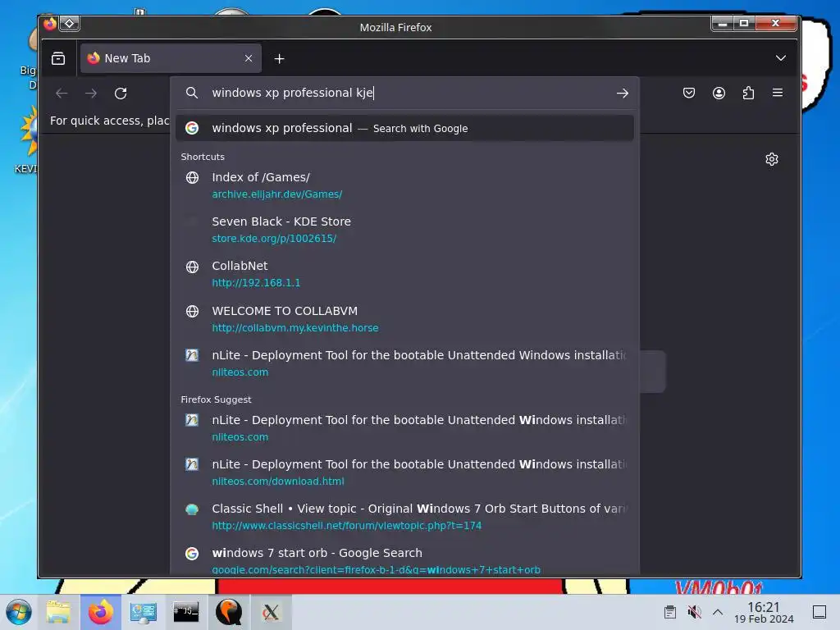
Task: Open terminal from taskbar
Action: click(x=186, y=612)
